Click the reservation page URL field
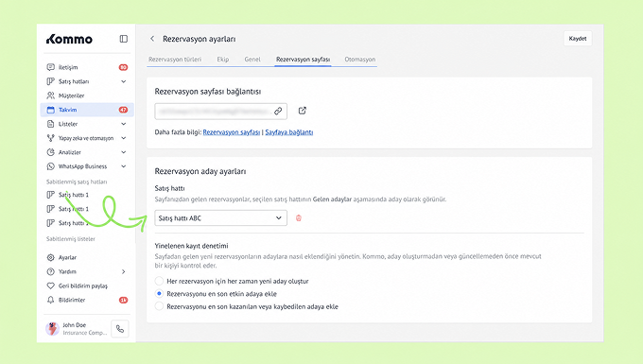643x364 pixels. point(220,111)
